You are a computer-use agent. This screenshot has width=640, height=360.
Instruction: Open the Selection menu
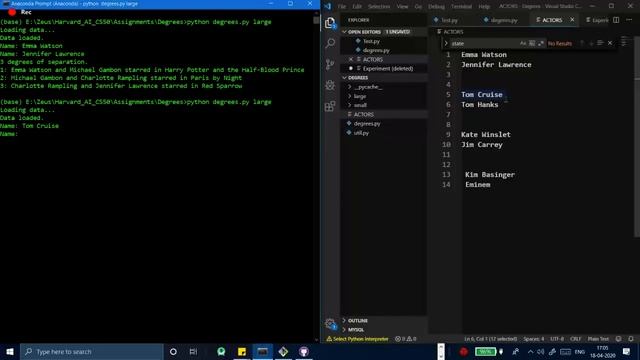coord(379,7)
